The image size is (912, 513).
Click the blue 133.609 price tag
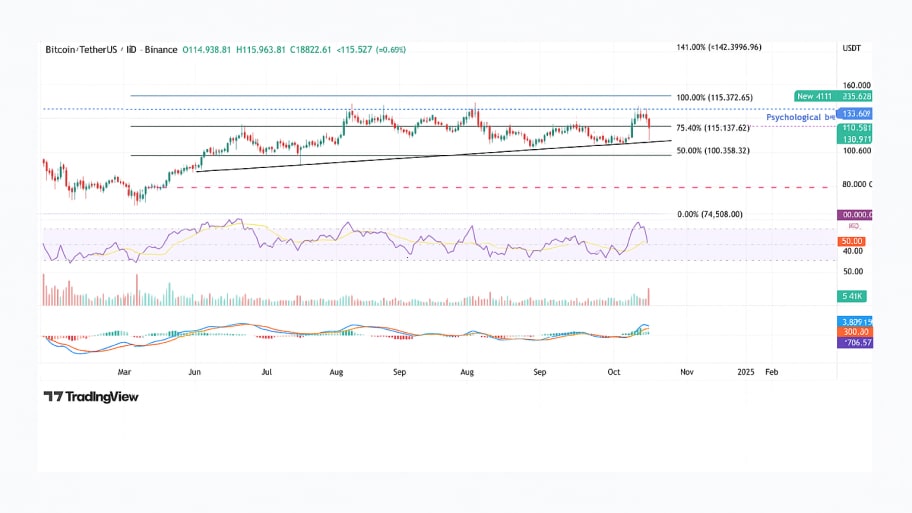click(x=857, y=114)
